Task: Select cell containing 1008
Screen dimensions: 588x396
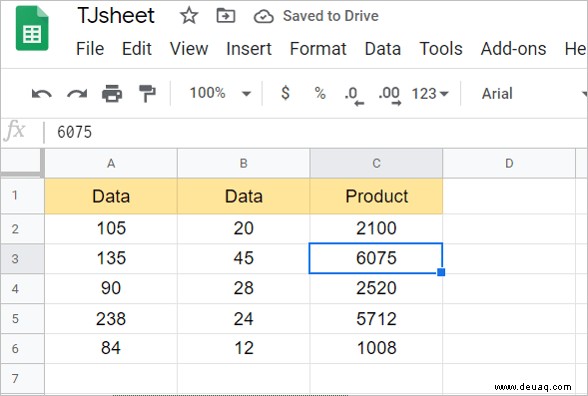Action: tap(376, 349)
